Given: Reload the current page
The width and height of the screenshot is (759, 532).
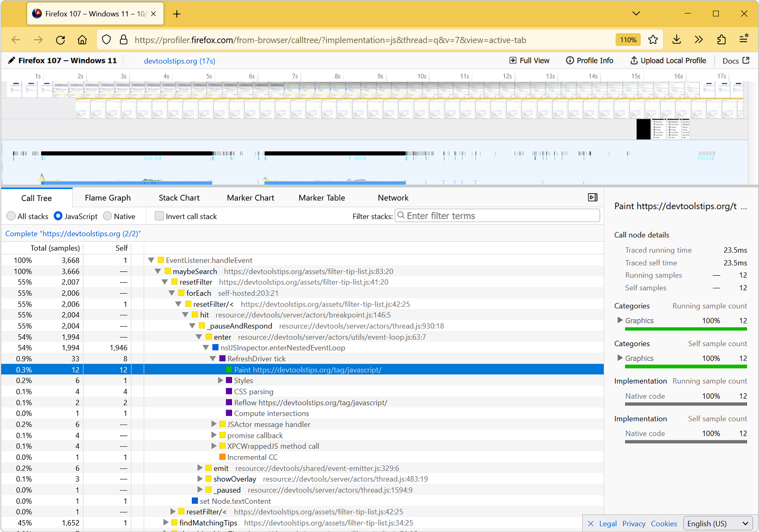Looking at the screenshot, I should click(x=60, y=40).
